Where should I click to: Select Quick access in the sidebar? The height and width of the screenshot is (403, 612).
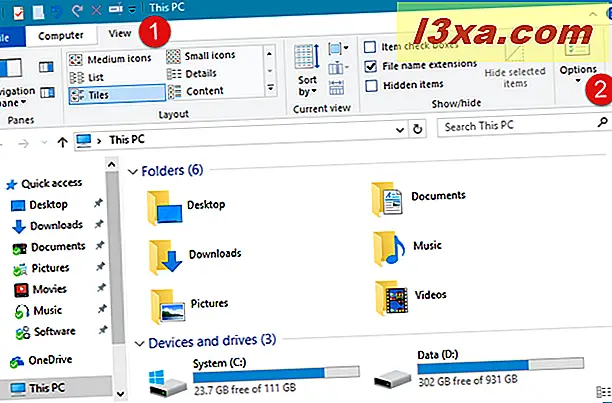(x=44, y=183)
